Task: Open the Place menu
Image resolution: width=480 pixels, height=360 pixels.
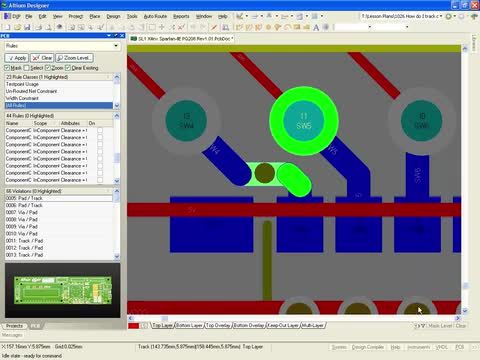Action: pyautogui.click(x=95, y=16)
